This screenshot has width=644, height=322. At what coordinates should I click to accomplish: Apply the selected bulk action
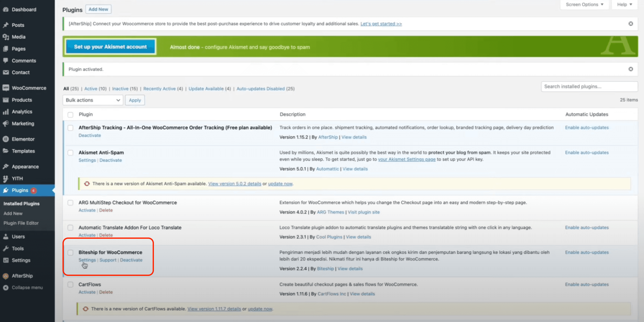135,100
